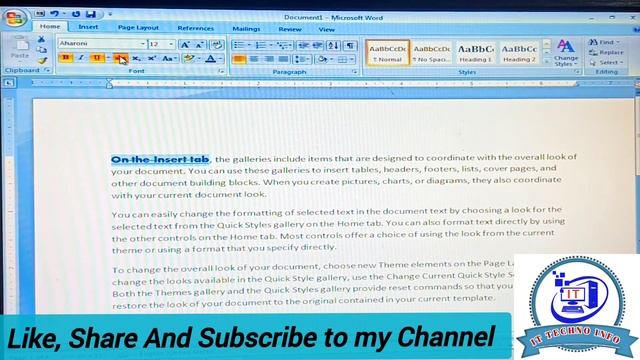Apply the font color
640x360 pixels.
point(211,59)
